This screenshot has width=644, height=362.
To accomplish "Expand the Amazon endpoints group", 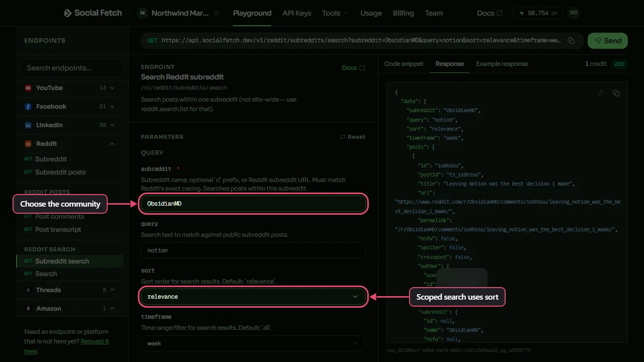I will click(112, 309).
